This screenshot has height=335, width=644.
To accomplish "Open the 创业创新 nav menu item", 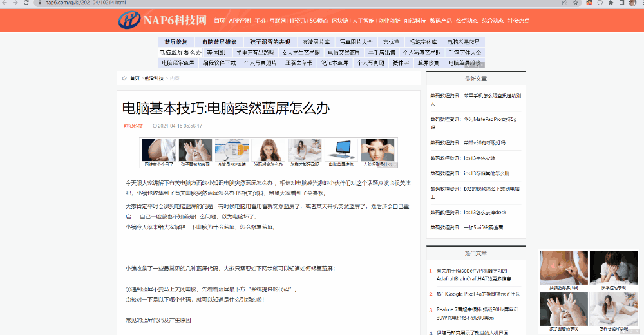I will pos(389,21).
